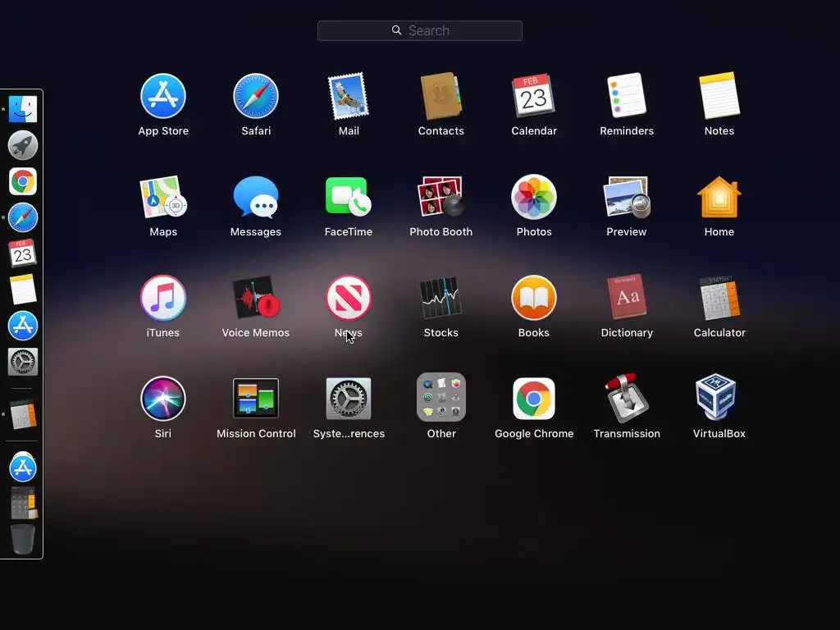Open the Dictionary app
Image resolution: width=840 pixels, height=630 pixels.
point(626,298)
